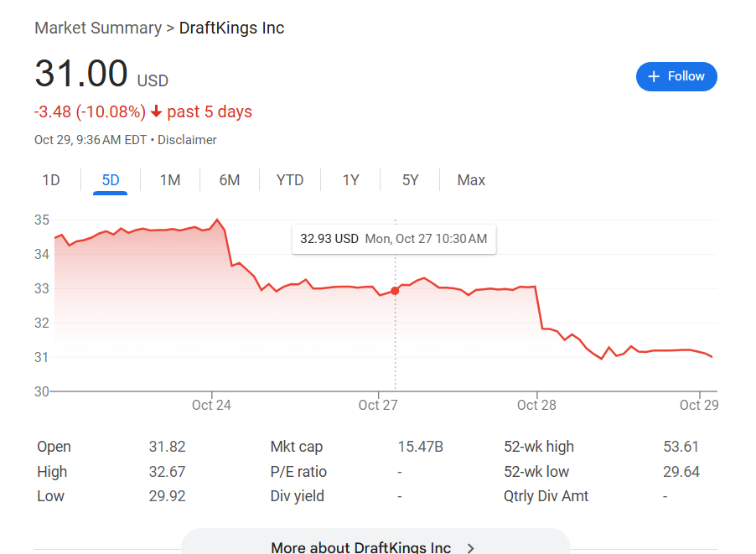Click the Follow button
The image size is (756, 554).
tap(676, 76)
